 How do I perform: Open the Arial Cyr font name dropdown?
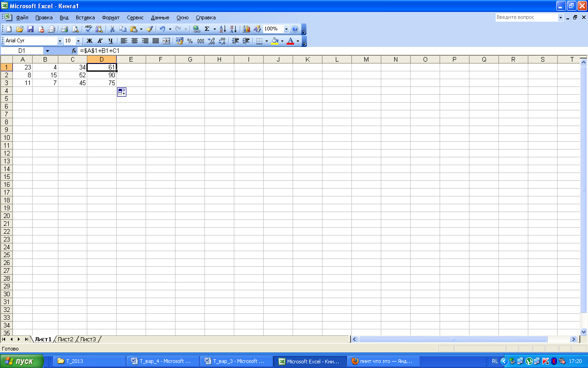tap(60, 41)
